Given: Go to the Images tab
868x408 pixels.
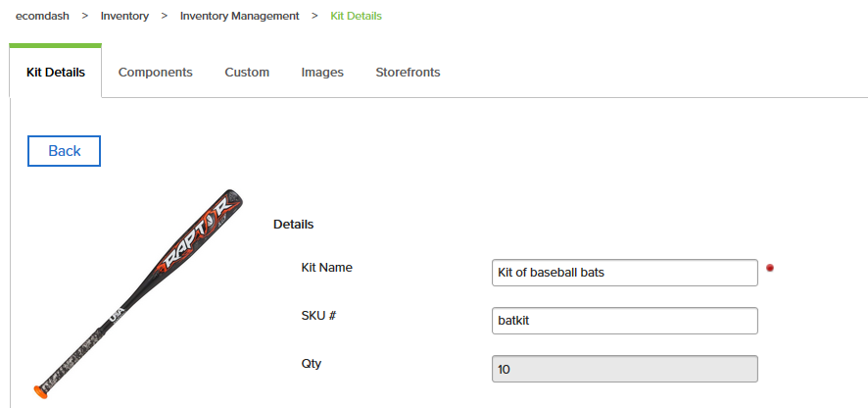Looking at the screenshot, I should pyautogui.click(x=322, y=72).
